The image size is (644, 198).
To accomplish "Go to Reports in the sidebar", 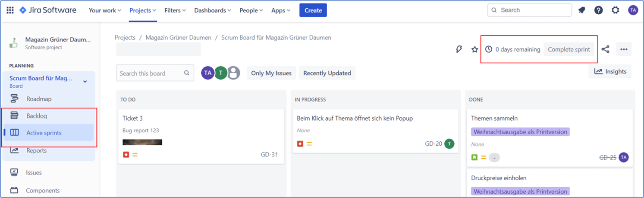I will click(36, 150).
